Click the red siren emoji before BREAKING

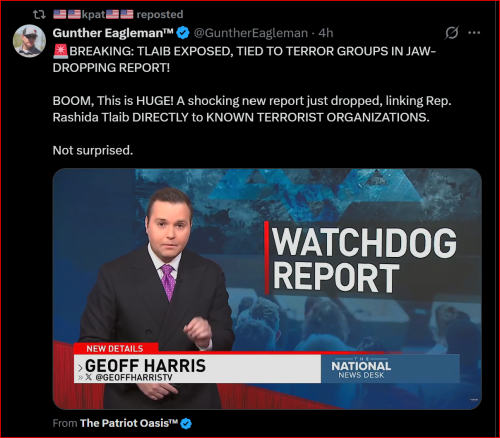pyautogui.click(x=60, y=51)
